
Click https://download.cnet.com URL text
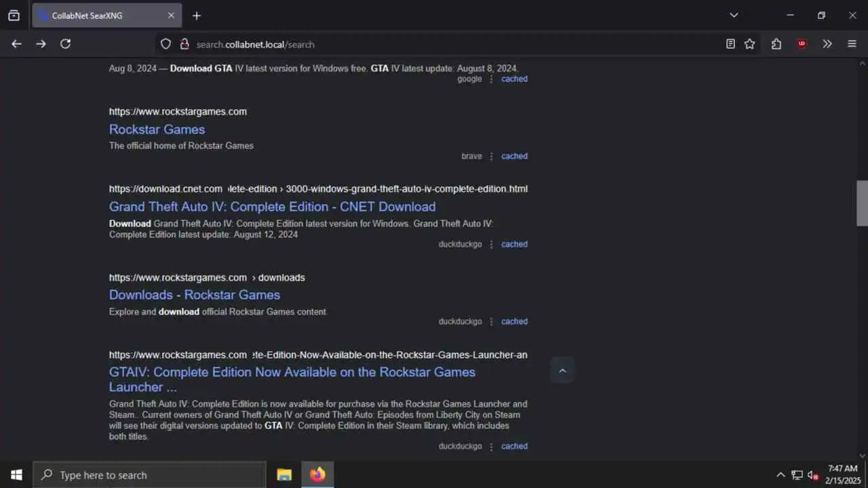(165, 189)
